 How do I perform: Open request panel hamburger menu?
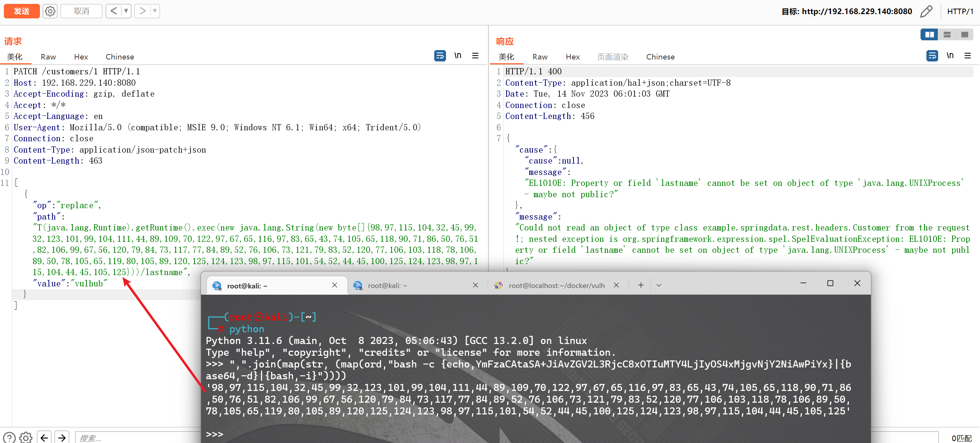pyautogui.click(x=475, y=56)
